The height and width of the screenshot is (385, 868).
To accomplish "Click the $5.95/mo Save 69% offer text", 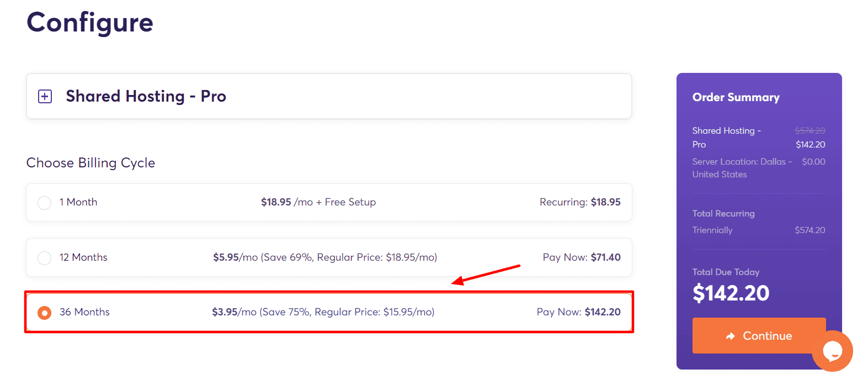I will coord(325,257).
